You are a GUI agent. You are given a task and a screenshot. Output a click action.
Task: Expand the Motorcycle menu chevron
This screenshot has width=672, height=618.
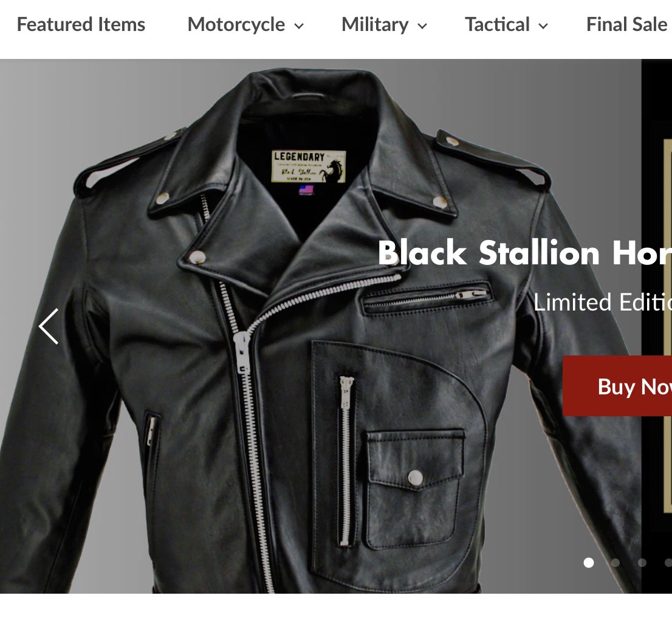(299, 26)
